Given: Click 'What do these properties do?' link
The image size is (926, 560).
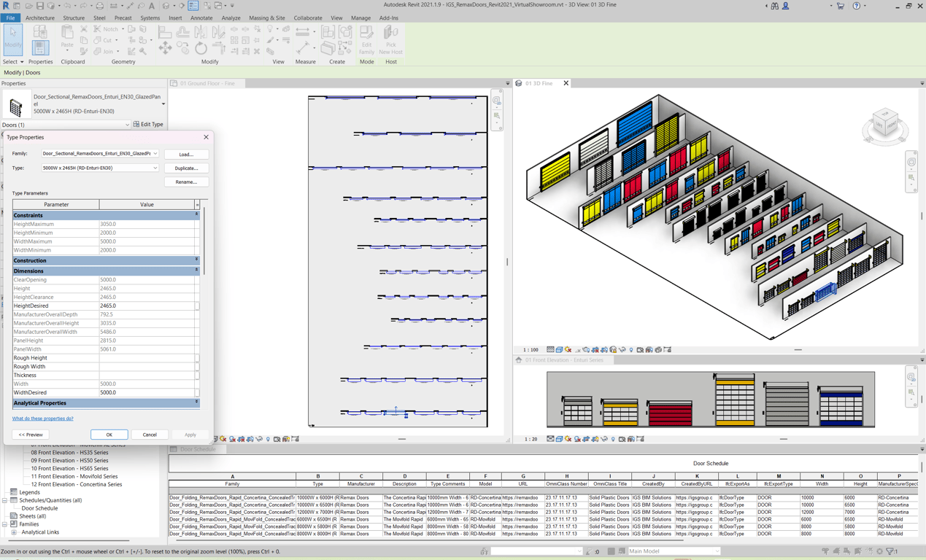Looking at the screenshot, I should click(x=43, y=419).
